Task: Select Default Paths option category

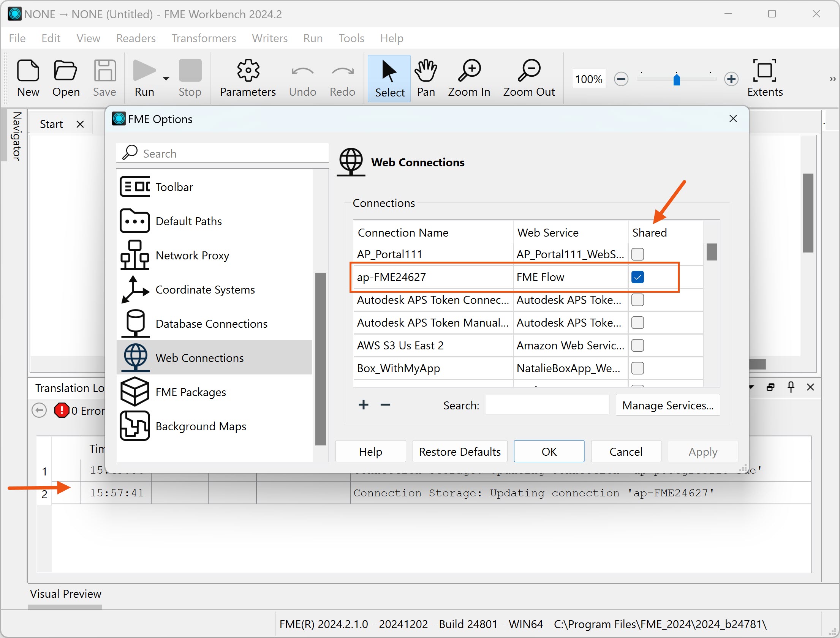Action: pos(214,221)
